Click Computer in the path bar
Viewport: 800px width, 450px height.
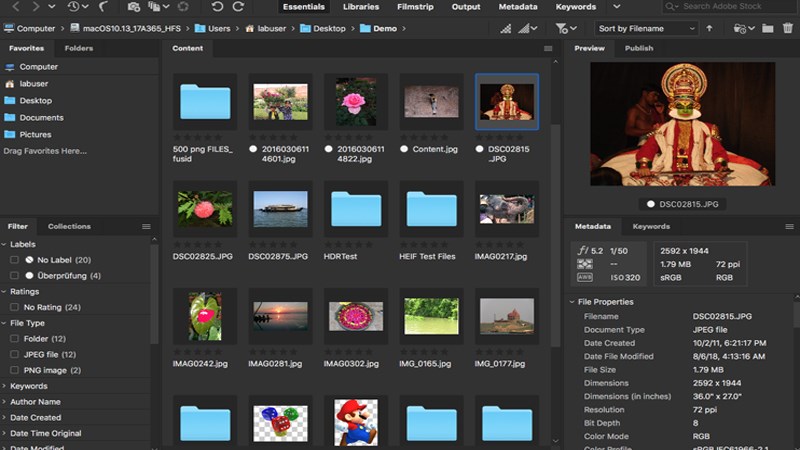tap(29, 29)
